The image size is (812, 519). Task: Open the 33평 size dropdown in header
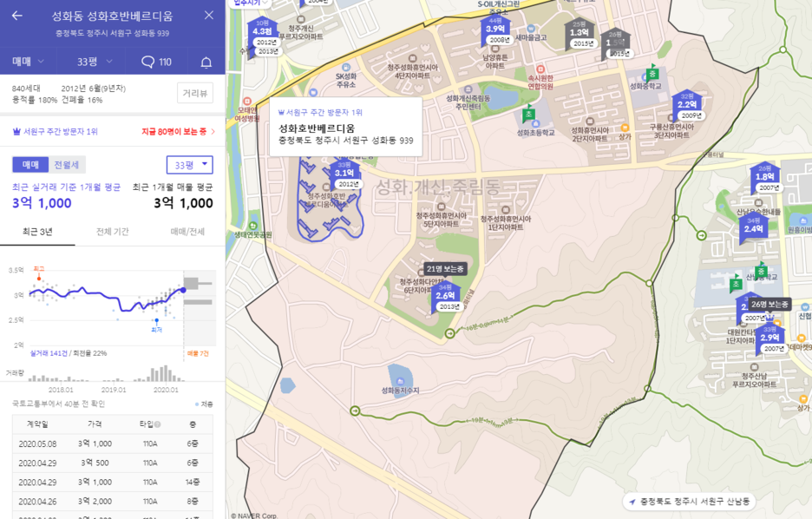[x=95, y=62]
